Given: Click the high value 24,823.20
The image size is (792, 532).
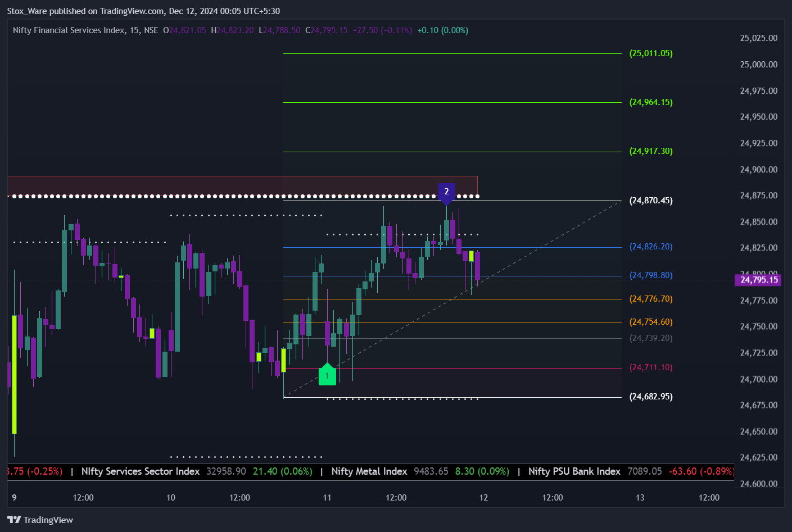Looking at the screenshot, I should [x=235, y=30].
